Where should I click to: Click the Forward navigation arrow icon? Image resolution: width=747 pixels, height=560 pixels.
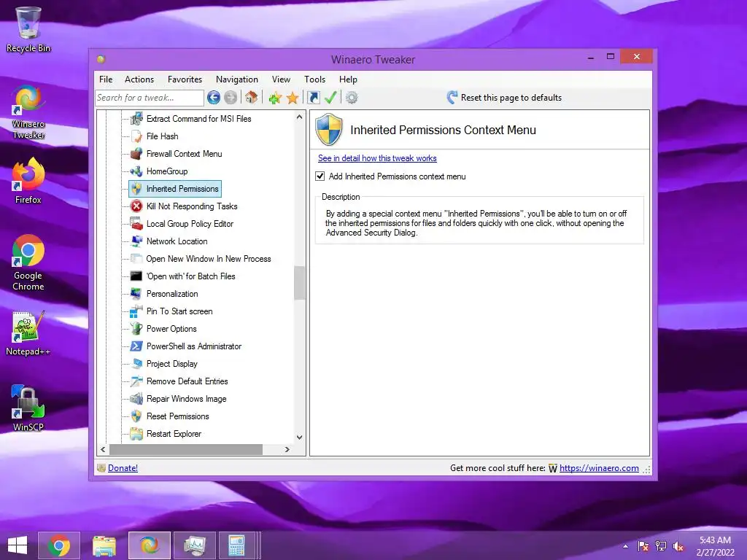(x=231, y=98)
